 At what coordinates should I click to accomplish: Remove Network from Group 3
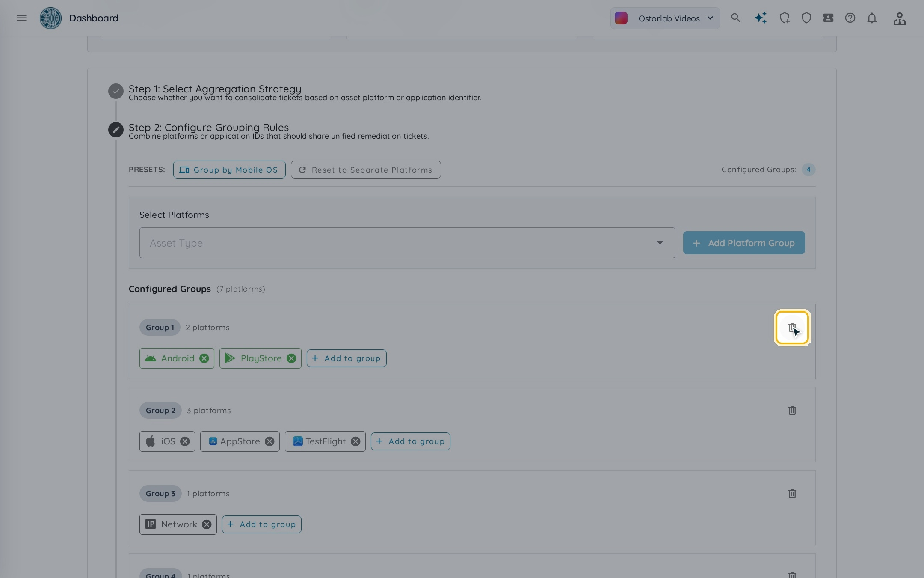pos(207,524)
